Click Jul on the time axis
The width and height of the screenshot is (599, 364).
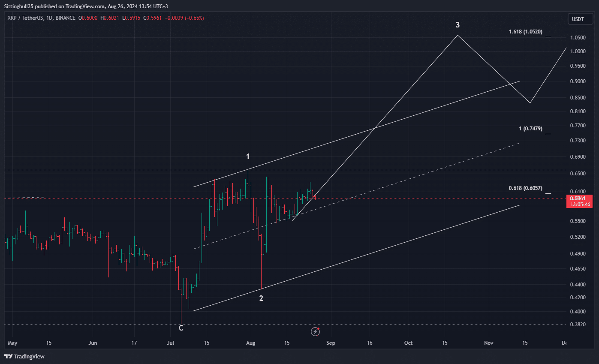171,343
